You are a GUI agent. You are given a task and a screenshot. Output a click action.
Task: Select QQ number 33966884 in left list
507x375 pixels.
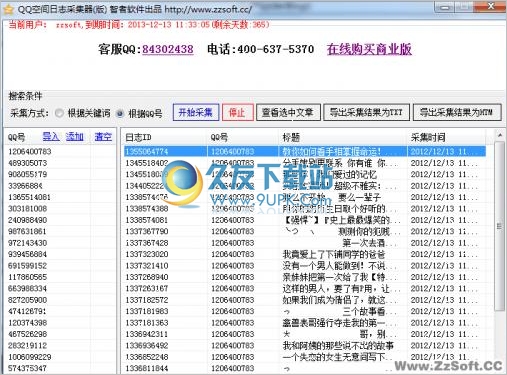coord(25,186)
